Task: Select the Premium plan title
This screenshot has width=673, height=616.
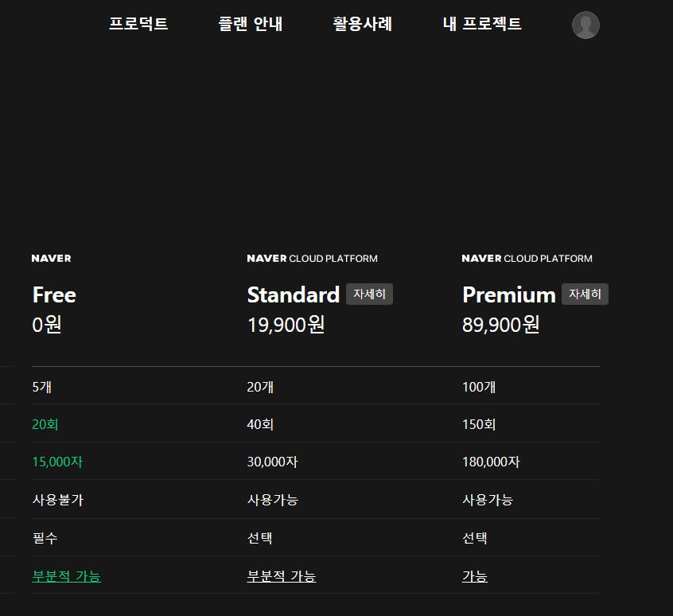Action: coord(509,295)
